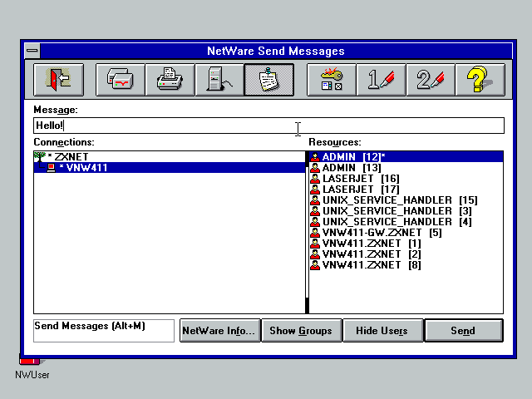The height and width of the screenshot is (399, 532).
Task: Click the NWUser minimized desktop icon
Action: (32, 368)
